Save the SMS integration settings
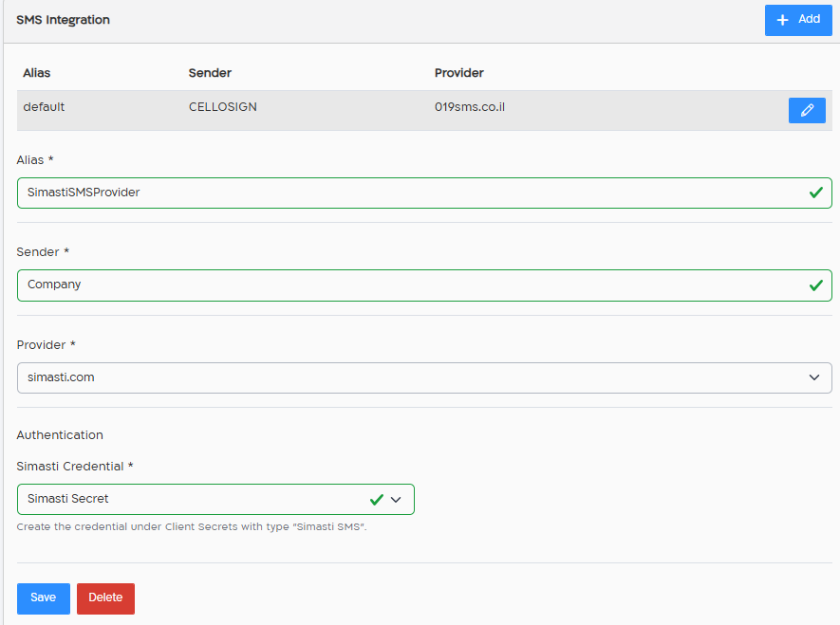This screenshot has width=840, height=625. pyautogui.click(x=44, y=598)
